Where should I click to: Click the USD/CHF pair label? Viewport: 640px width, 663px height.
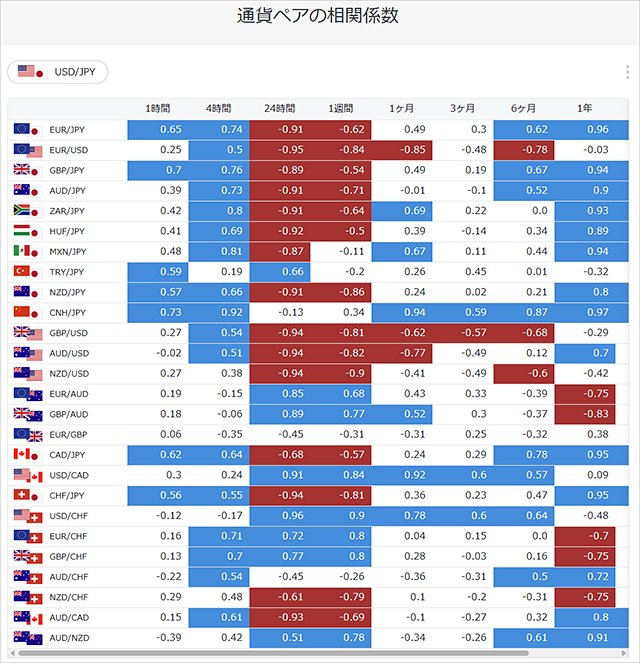pyautogui.click(x=68, y=516)
